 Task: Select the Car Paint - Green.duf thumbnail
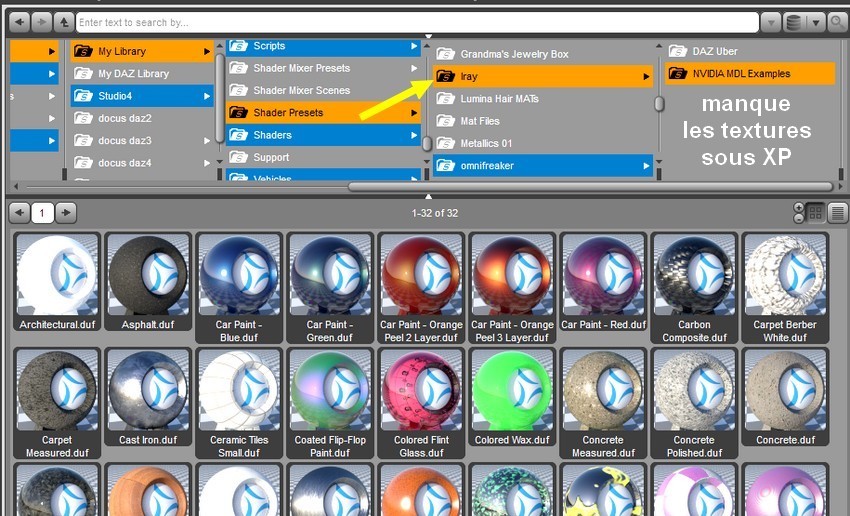[x=330, y=288]
